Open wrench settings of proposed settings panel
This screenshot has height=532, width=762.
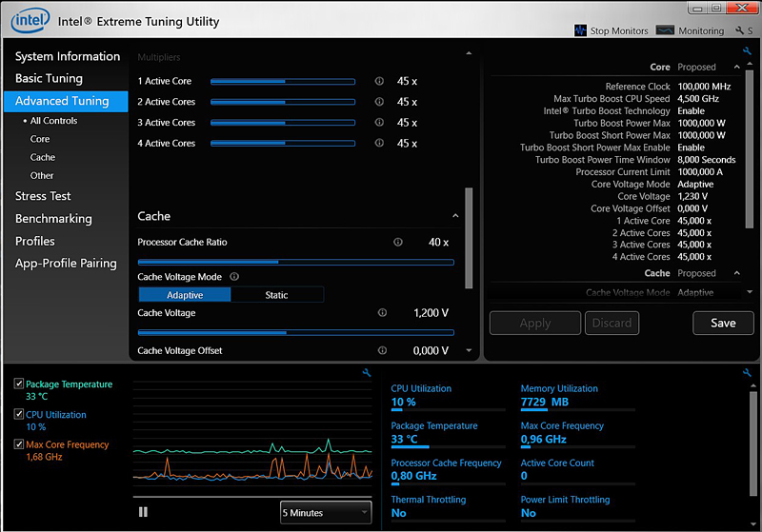pos(747,51)
